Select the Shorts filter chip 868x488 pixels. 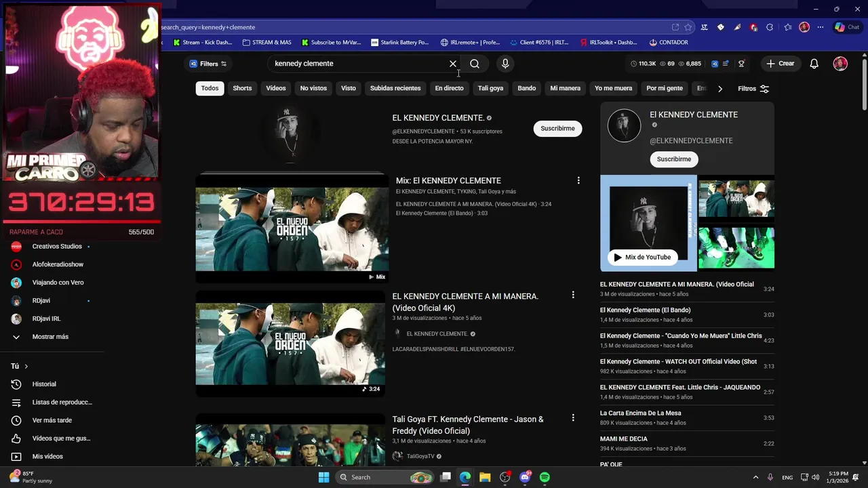(242, 88)
